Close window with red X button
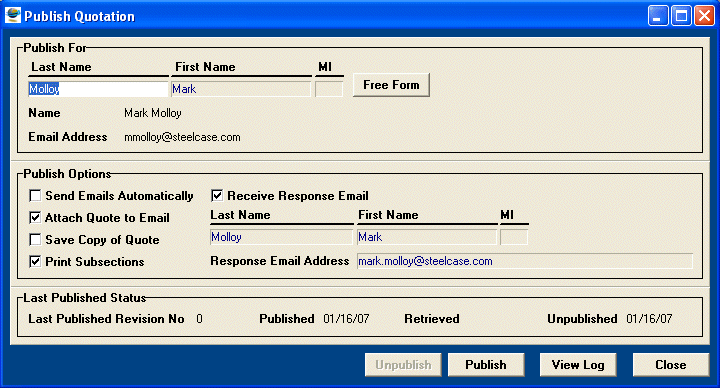Viewport: 720px width, 388px height. pos(704,16)
